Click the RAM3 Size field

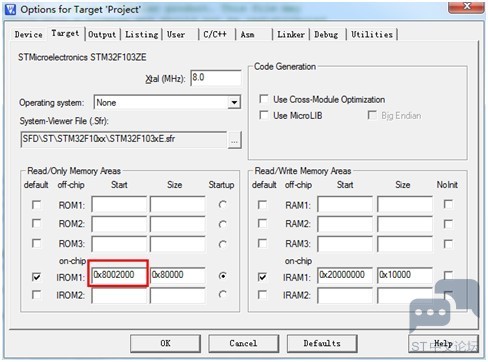[x=405, y=244]
